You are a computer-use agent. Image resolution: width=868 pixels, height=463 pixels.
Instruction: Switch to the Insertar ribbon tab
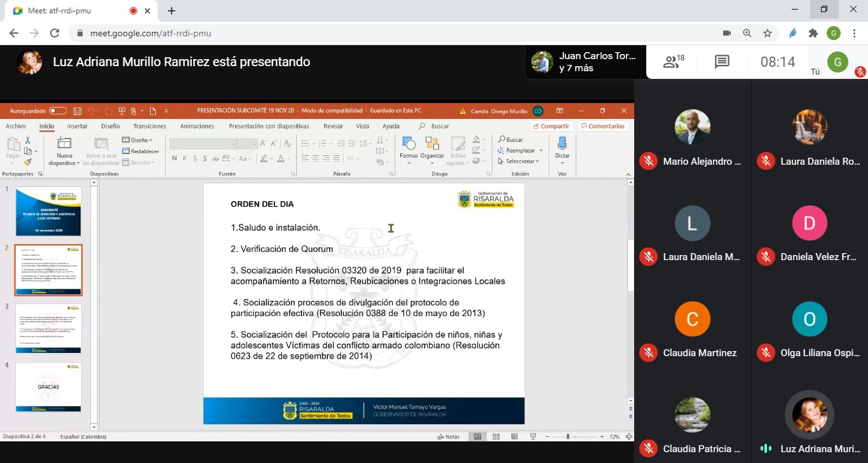tap(78, 126)
